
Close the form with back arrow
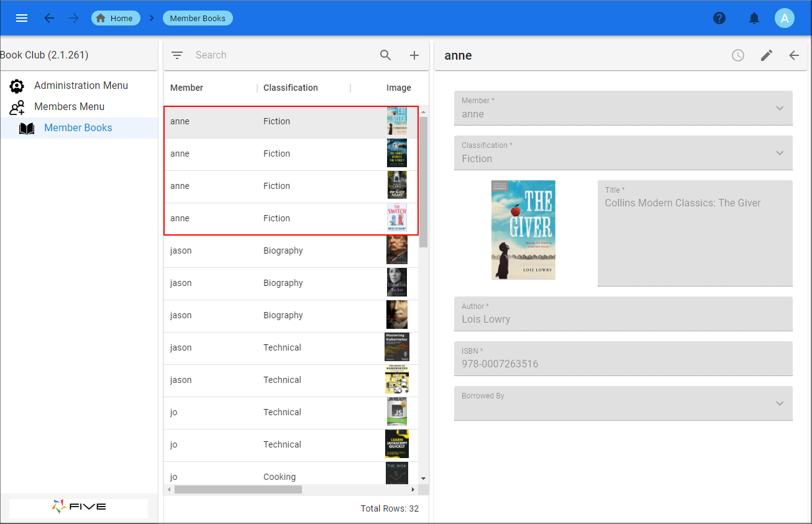point(794,55)
